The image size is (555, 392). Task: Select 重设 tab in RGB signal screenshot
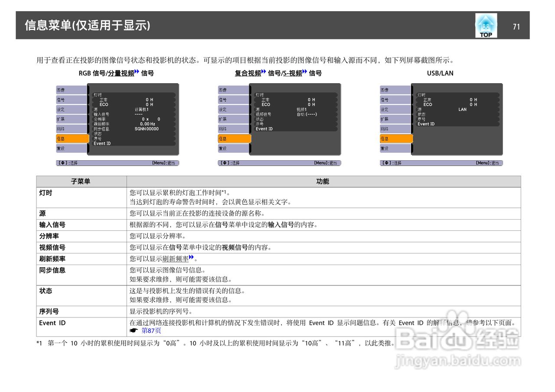tap(72, 149)
